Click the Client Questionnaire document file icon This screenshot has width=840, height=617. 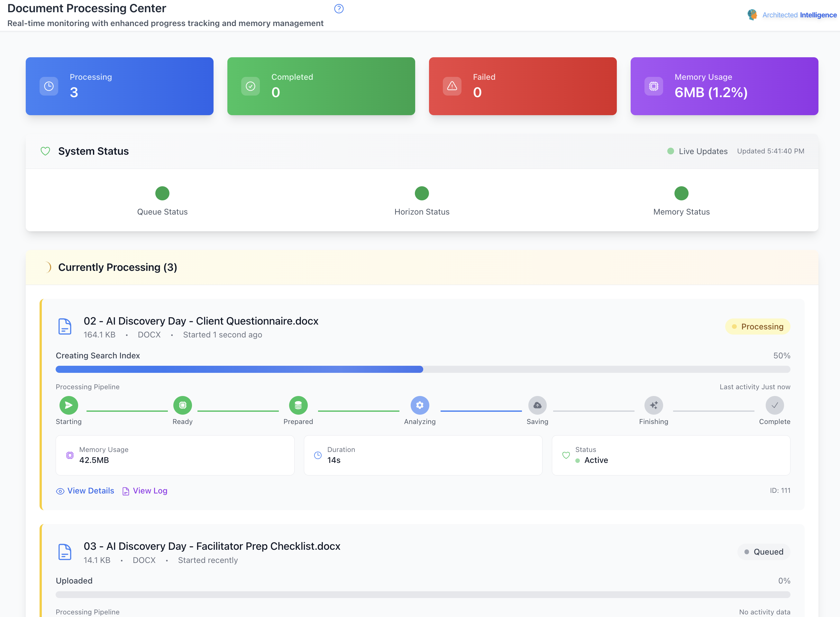point(65,327)
